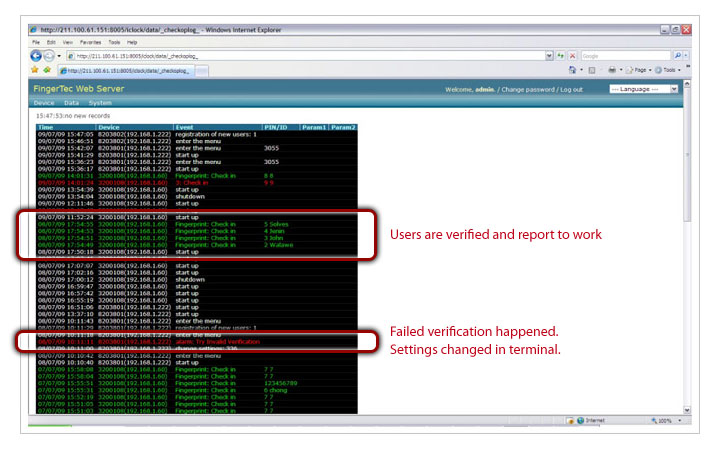Viewport: 720px width, 450px height.
Task: Open the Favorites Center star icon
Action: 35,70
